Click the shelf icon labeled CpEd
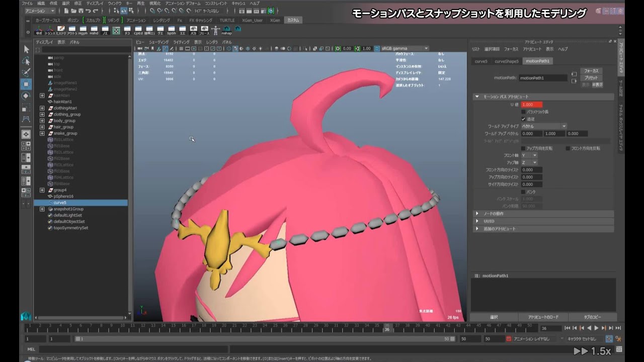The image size is (644, 362). 138,30
